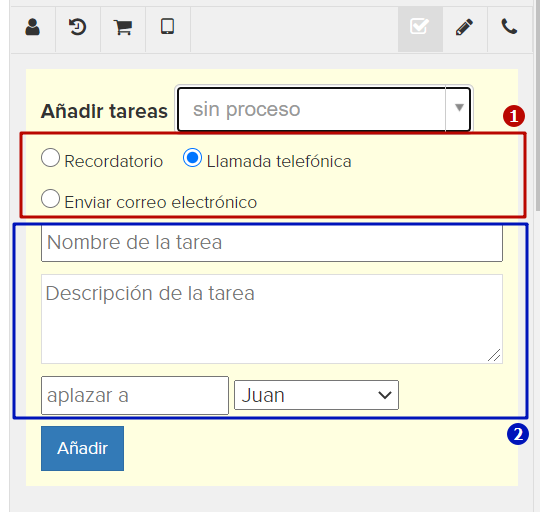The image size is (540, 512).
Task: Click the Recordatorio label text
Action: tap(114, 161)
